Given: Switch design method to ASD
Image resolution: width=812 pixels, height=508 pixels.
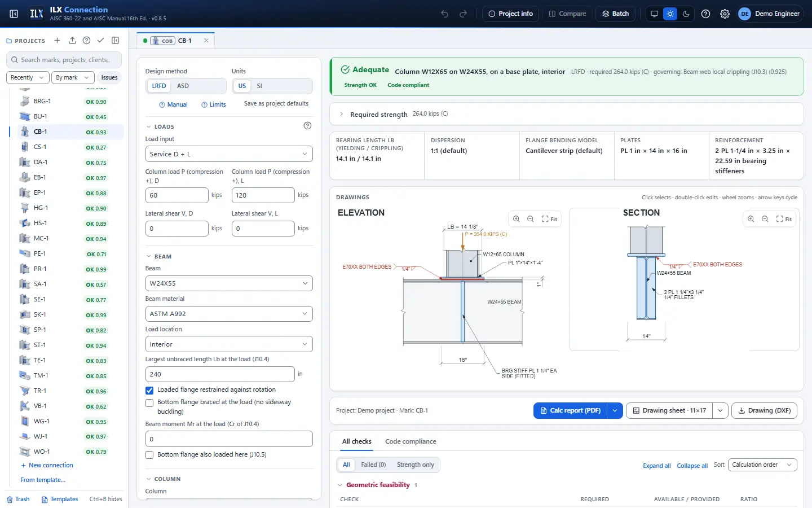Looking at the screenshot, I should pyautogui.click(x=183, y=86).
